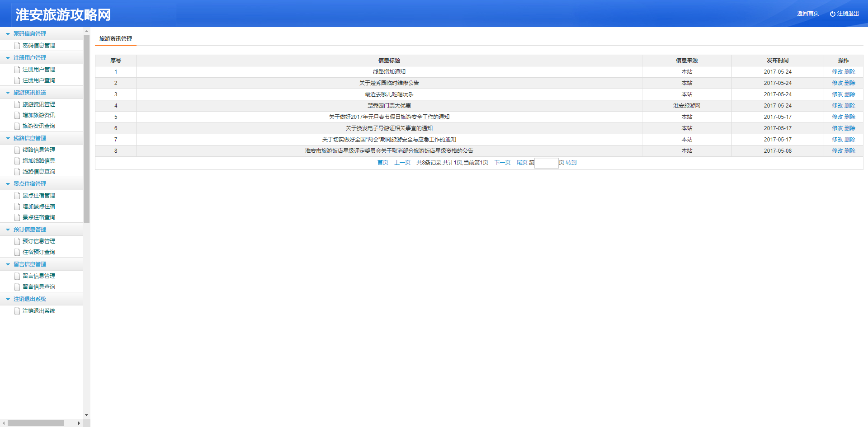Click source cell 淮安旅游网

[x=687, y=106]
